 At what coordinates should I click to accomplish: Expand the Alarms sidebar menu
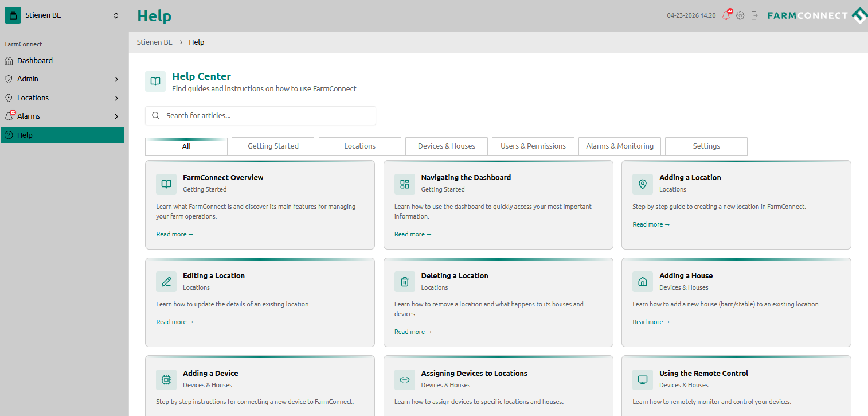tap(62, 116)
